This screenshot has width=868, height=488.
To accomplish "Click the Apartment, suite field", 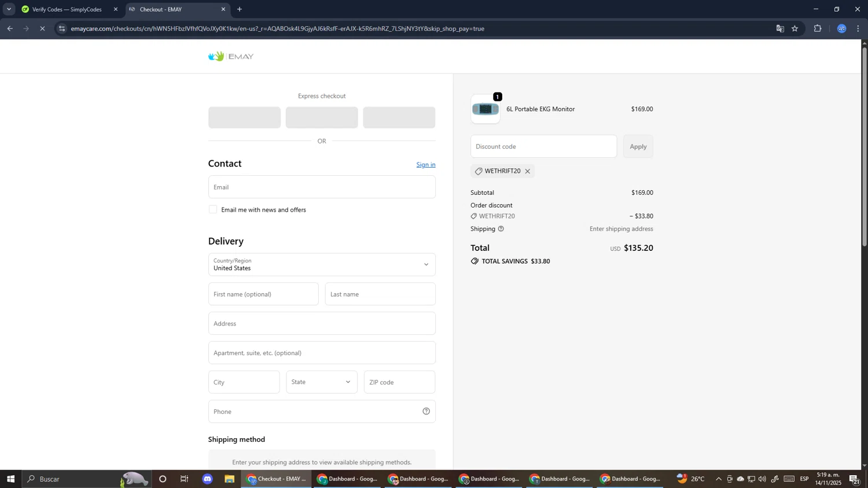I will [x=322, y=353].
